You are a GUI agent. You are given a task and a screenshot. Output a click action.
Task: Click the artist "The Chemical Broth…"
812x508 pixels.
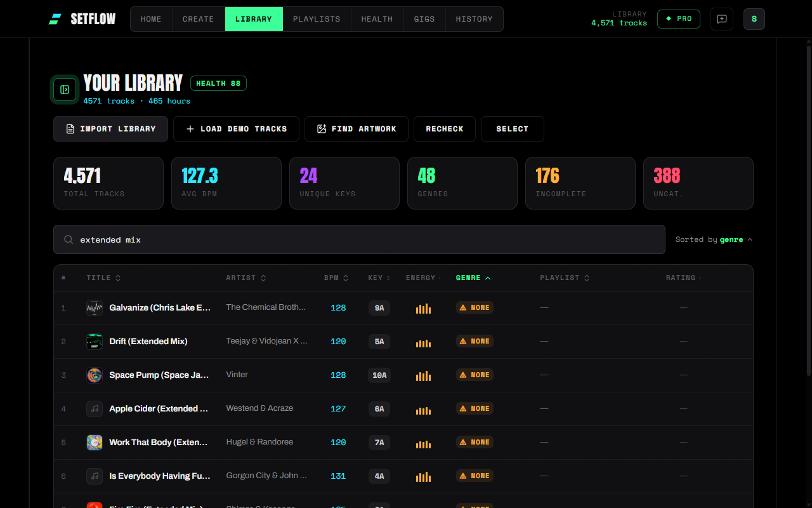pos(266,307)
